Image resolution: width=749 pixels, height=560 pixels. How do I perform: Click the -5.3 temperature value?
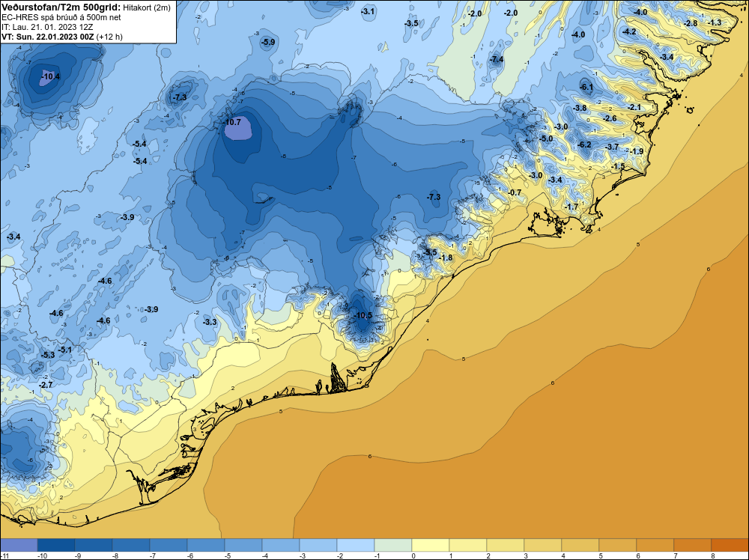(48, 355)
